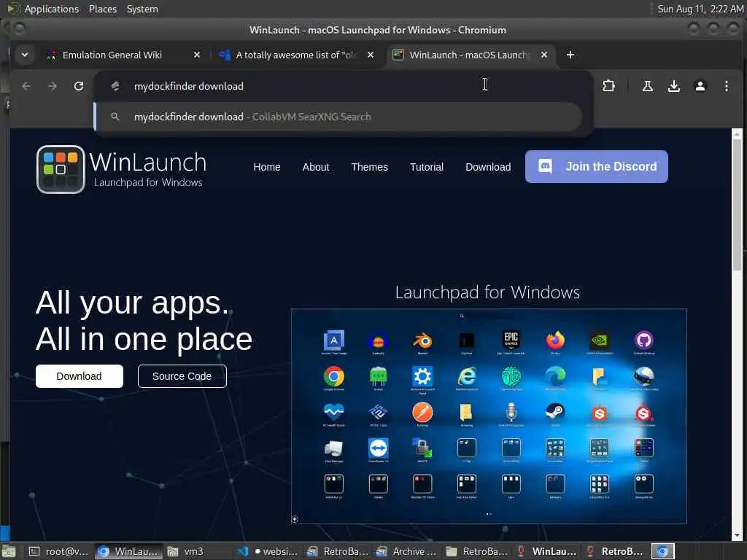This screenshot has height=560, width=747.
Task: Open Chromium three-dot menu
Action: 726,86
